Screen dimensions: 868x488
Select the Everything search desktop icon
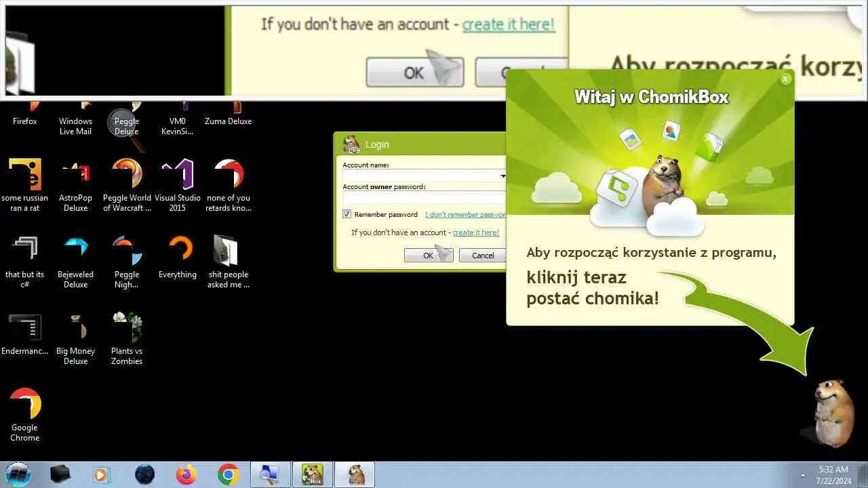click(178, 256)
